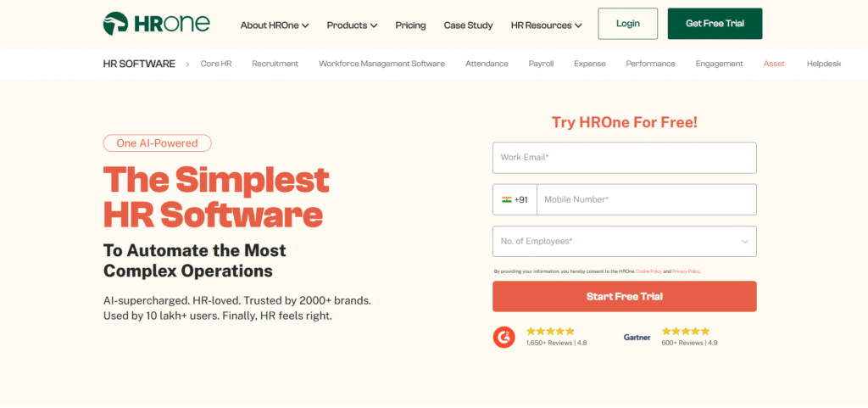The height and width of the screenshot is (408, 868).
Task: Focus the Work Email input field
Action: [x=625, y=157]
